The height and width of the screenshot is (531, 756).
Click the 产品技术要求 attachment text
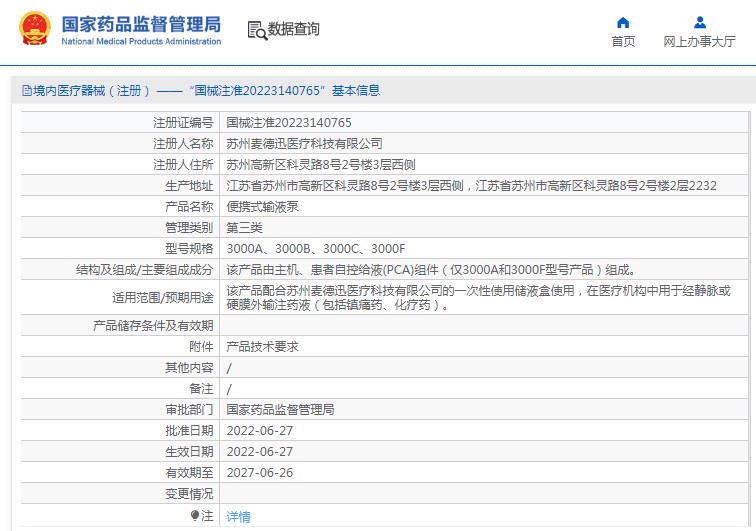pos(262,347)
